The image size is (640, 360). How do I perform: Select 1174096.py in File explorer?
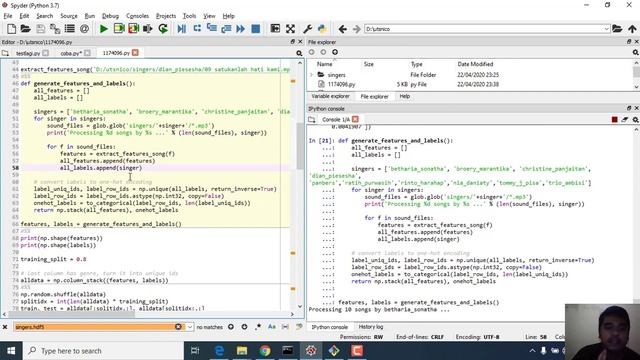(341, 84)
